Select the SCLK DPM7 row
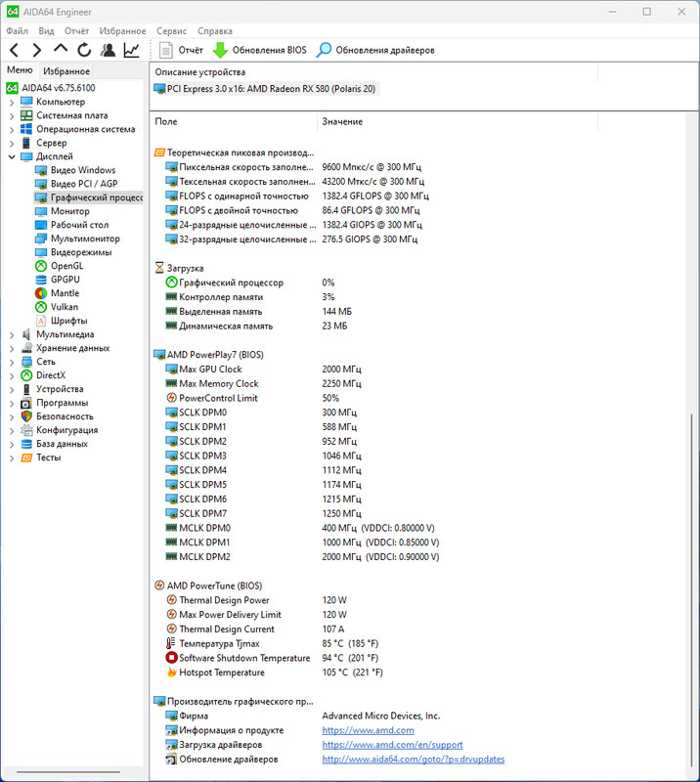The width and height of the screenshot is (700, 782). click(263, 513)
